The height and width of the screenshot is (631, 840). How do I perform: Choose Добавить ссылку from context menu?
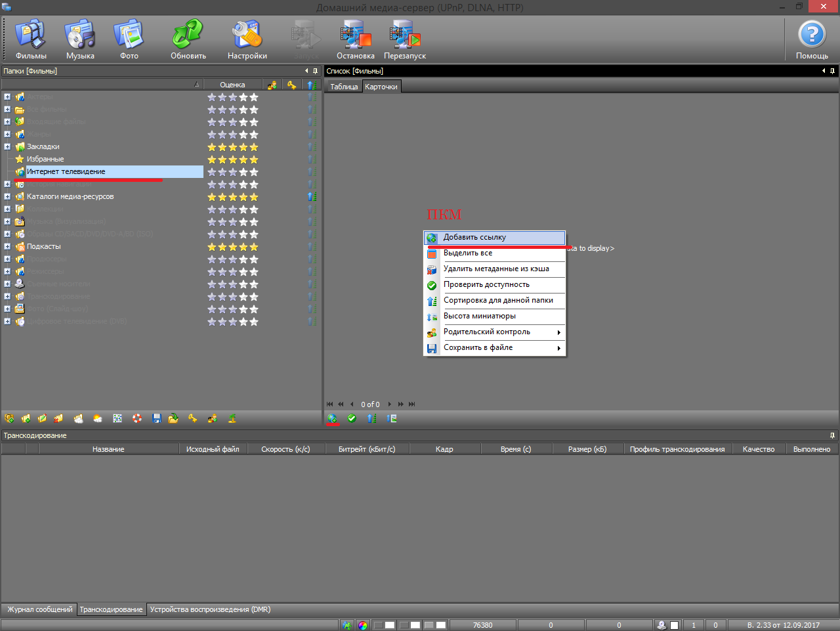[x=474, y=237]
